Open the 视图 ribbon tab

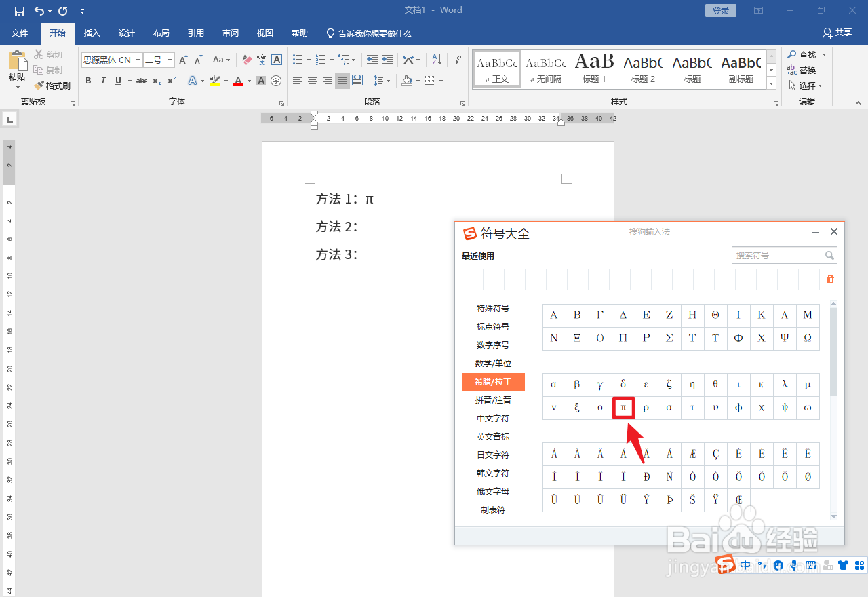click(x=264, y=33)
